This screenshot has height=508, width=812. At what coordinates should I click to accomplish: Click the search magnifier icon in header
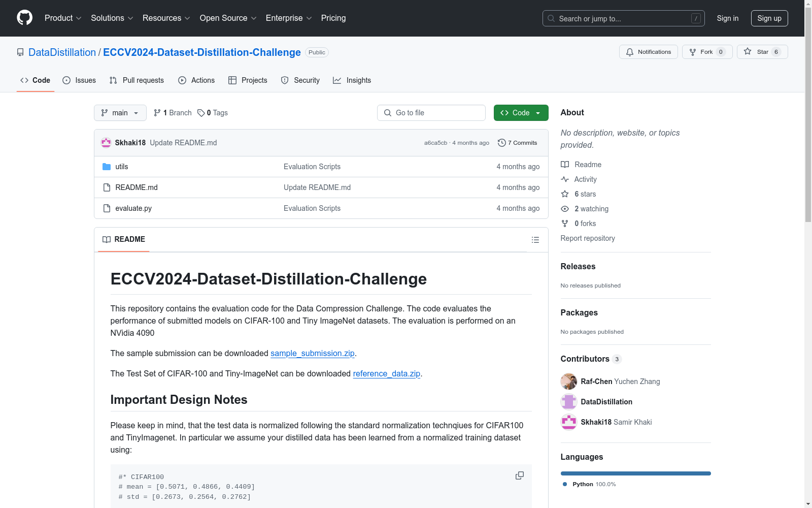(551, 18)
